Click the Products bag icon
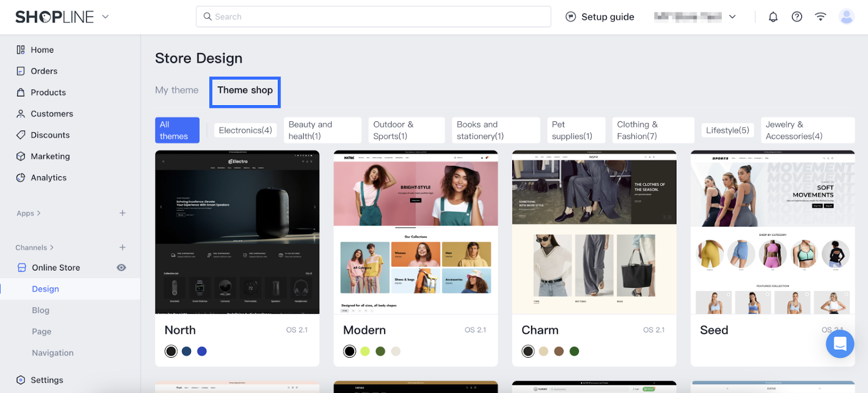This screenshot has height=393, width=868. 21,92
